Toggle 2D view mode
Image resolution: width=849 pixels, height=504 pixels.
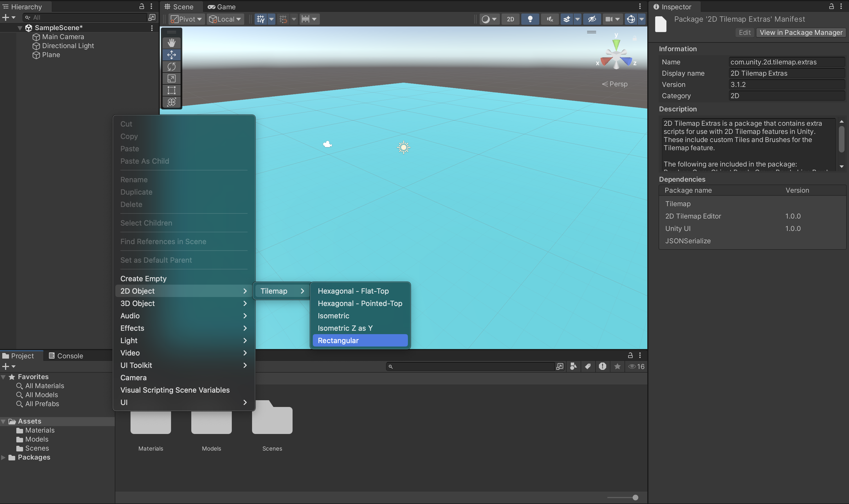point(510,19)
